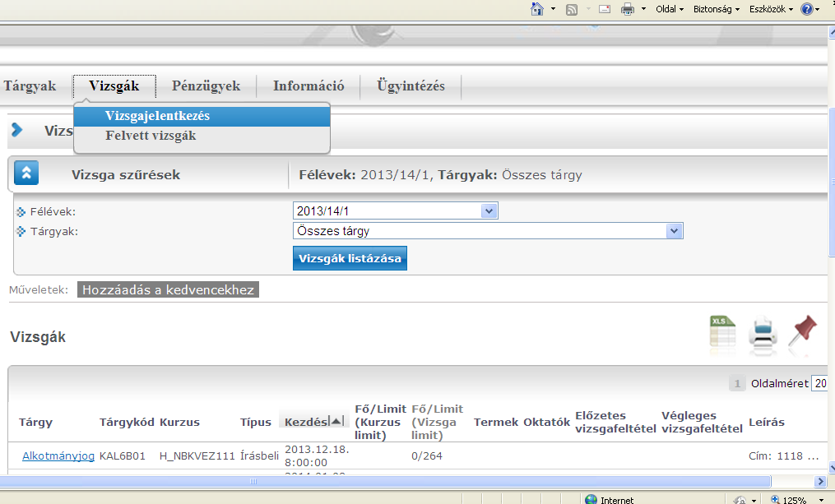This screenshot has height=504, width=835.
Task: Sort by Kezdés column header
Action: pyautogui.click(x=306, y=423)
